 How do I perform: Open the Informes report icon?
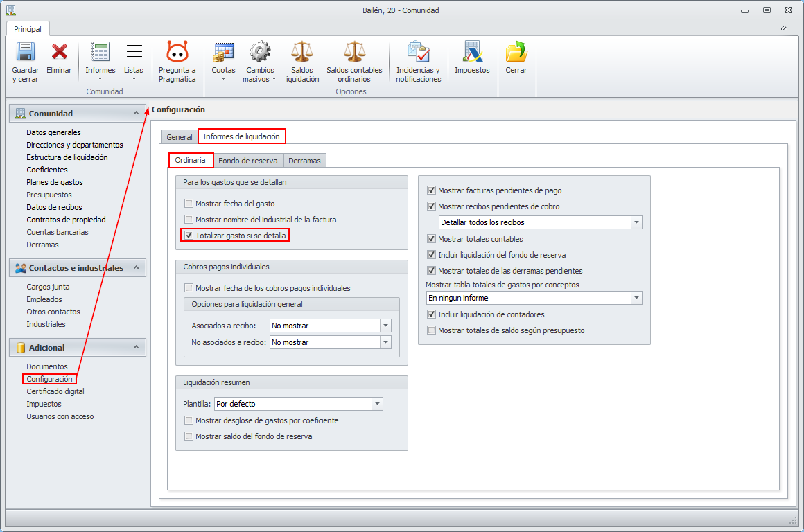(100, 52)
